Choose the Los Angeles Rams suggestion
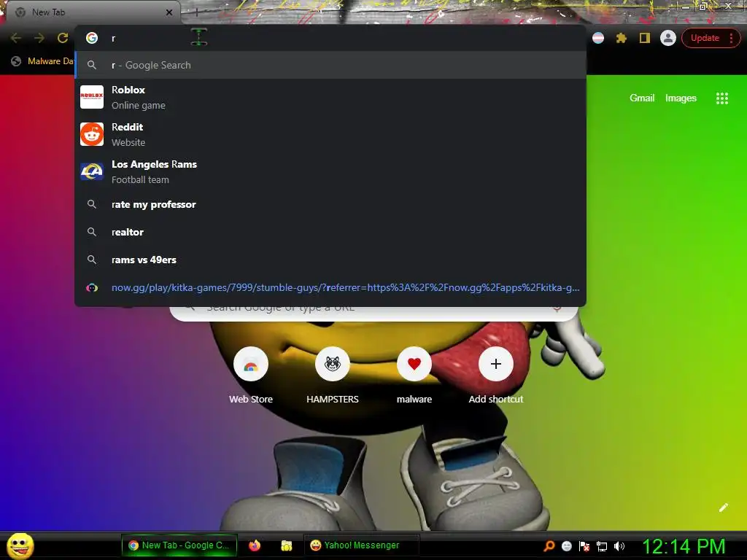Screen dimensions: 747x560 pos(330,171)
